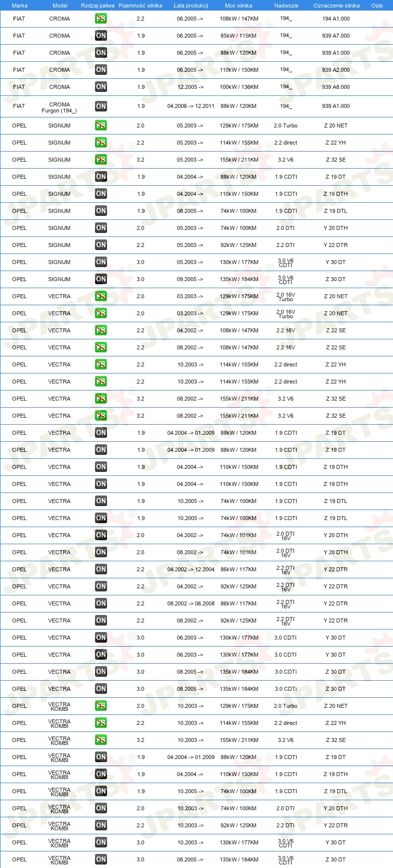
Task: Click VECTRA KOMBI model cell in Z 32 SE row
Action: pyautogui.click(x=59, y=740)
